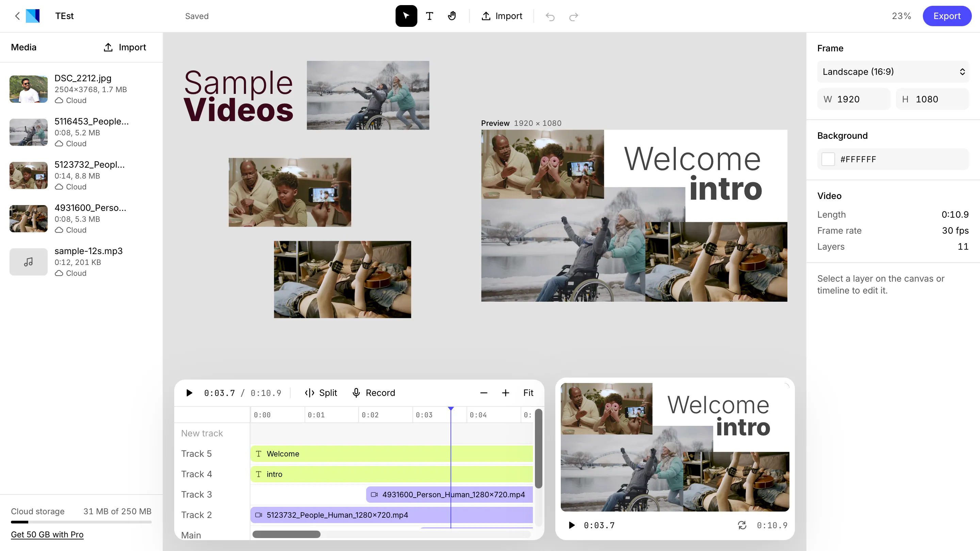Click the Track 3 label
The image size is (980, 551).
196,494
